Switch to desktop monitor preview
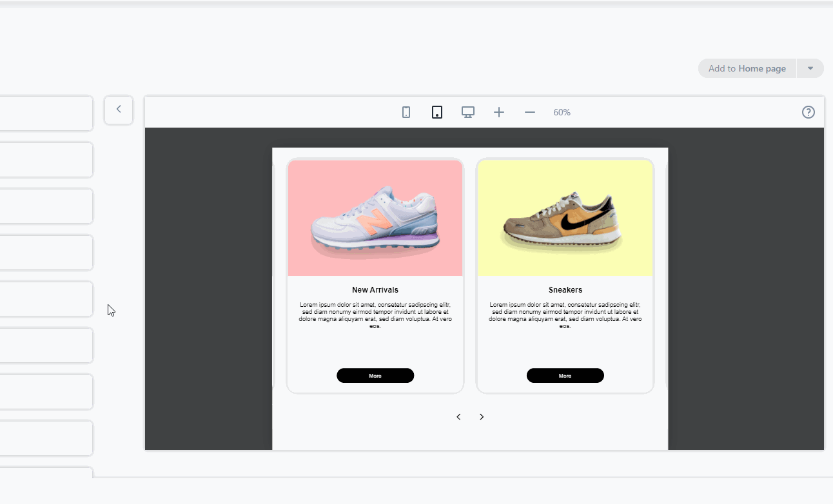Image resolution: width=833 pixels, height=504 pixels. click(468, 112)
